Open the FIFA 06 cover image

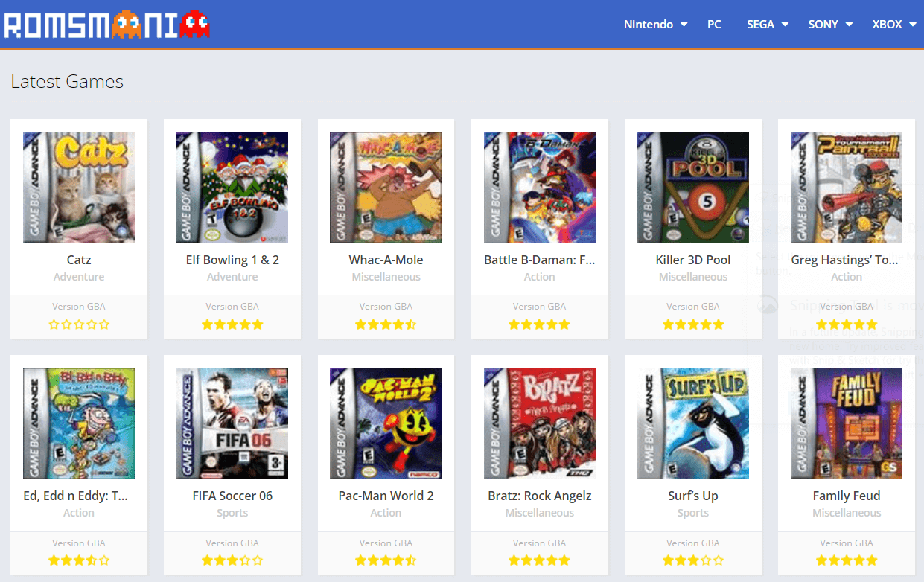tap(232, 423)
